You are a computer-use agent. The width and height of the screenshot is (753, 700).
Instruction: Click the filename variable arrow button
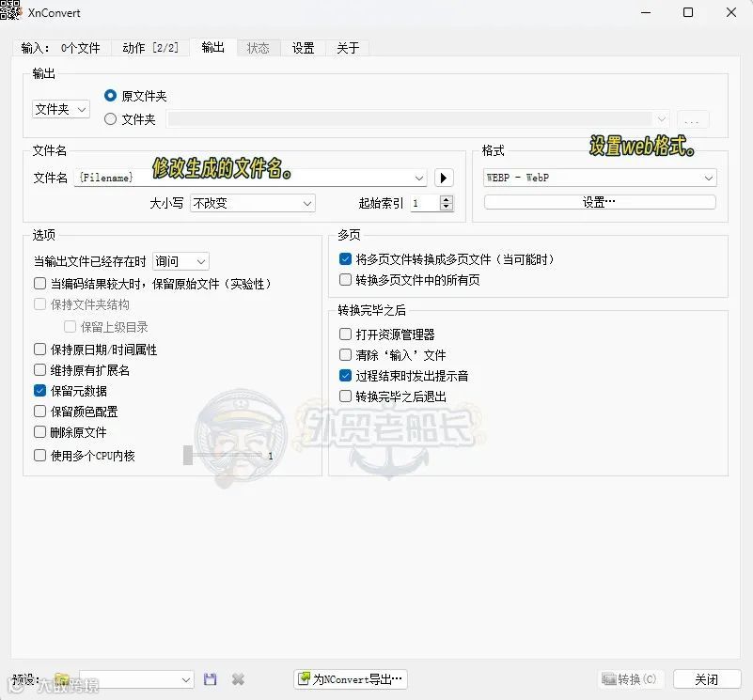point(444,179)
